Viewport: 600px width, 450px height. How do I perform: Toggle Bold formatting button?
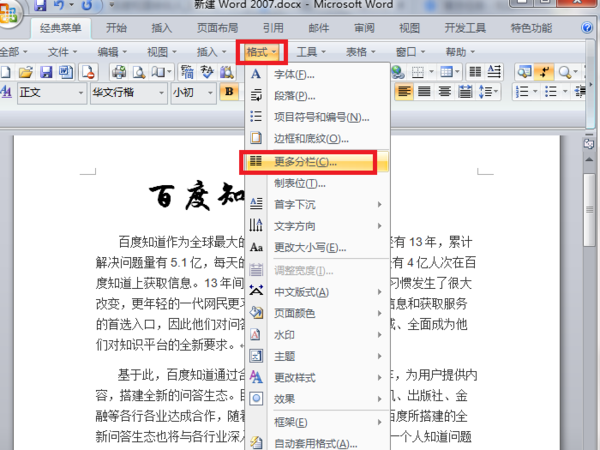229,92
